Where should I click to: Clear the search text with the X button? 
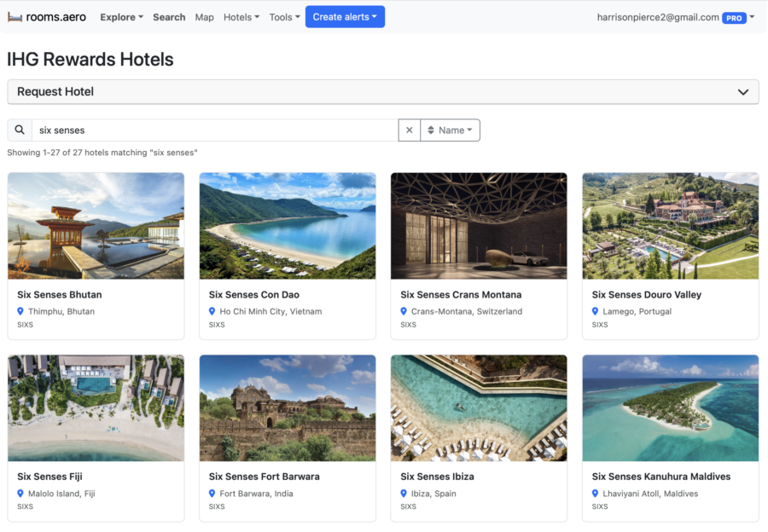[410, 130]
